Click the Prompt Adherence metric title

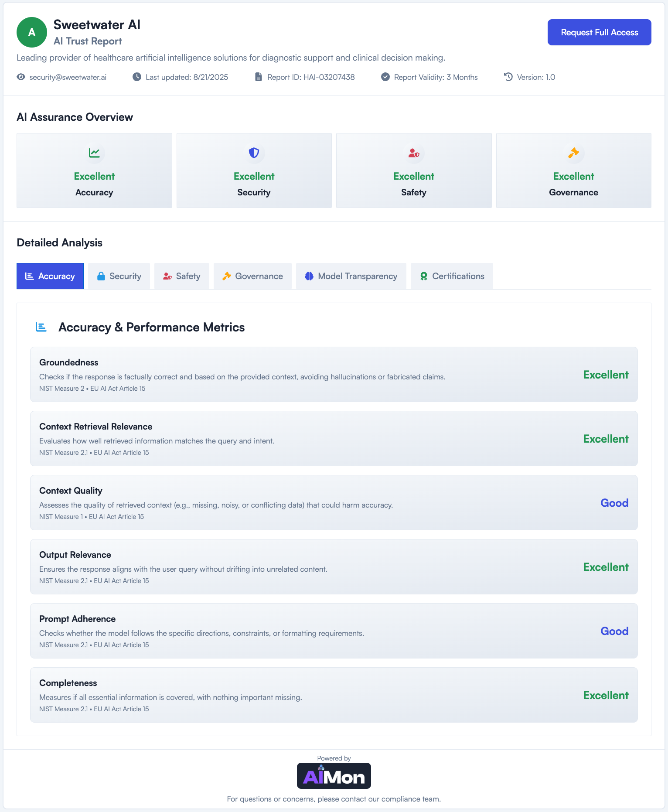[x=78, y=619]
